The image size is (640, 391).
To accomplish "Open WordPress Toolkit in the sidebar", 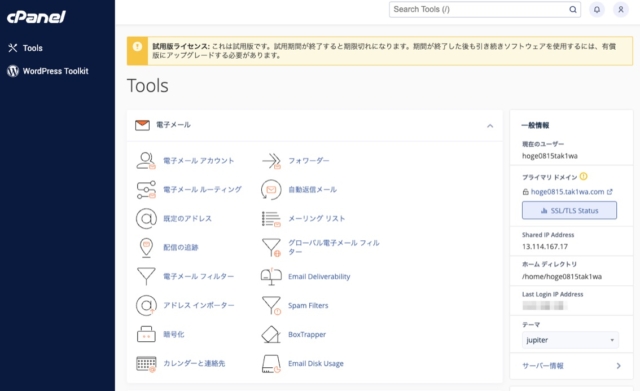I will [x=56, y=71].
